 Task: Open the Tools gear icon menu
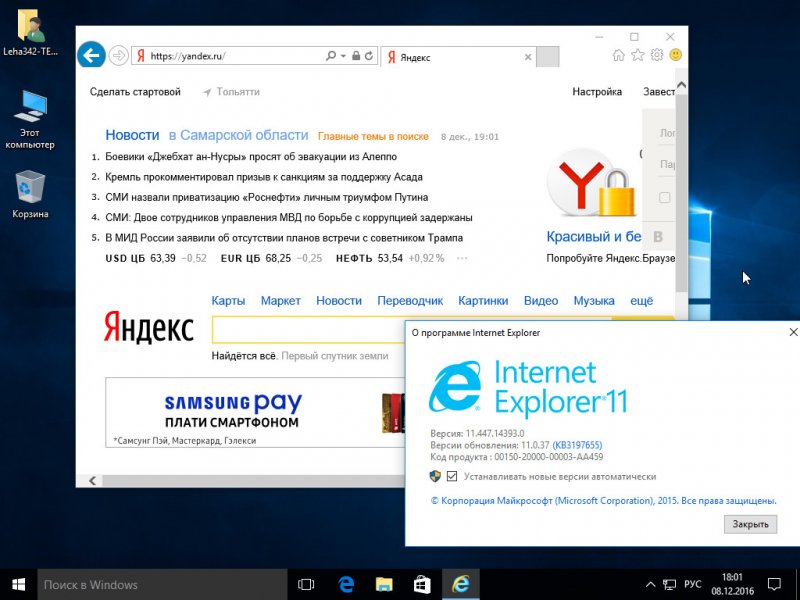pyautogui.click(x=657, y=55)
